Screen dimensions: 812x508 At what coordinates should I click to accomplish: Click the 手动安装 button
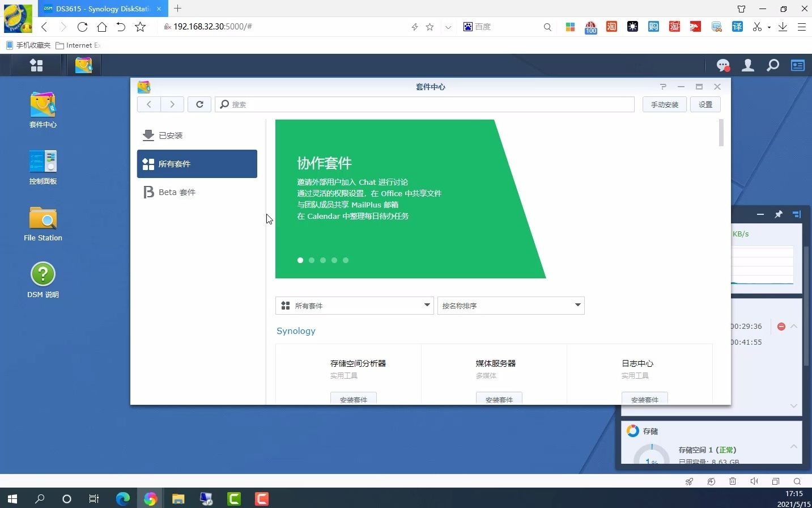point(665,104)
